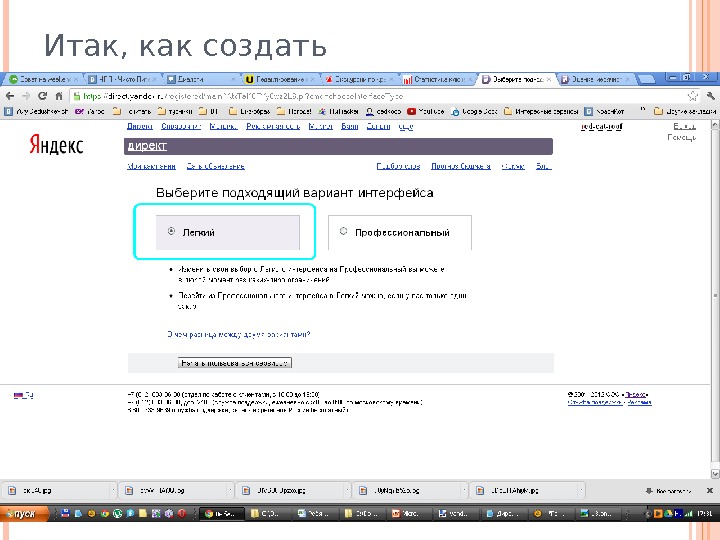Open dropdown arrow of fifth downloaded jpg
The height and width of the screenshot is (540, 720).
coord(580,490)
